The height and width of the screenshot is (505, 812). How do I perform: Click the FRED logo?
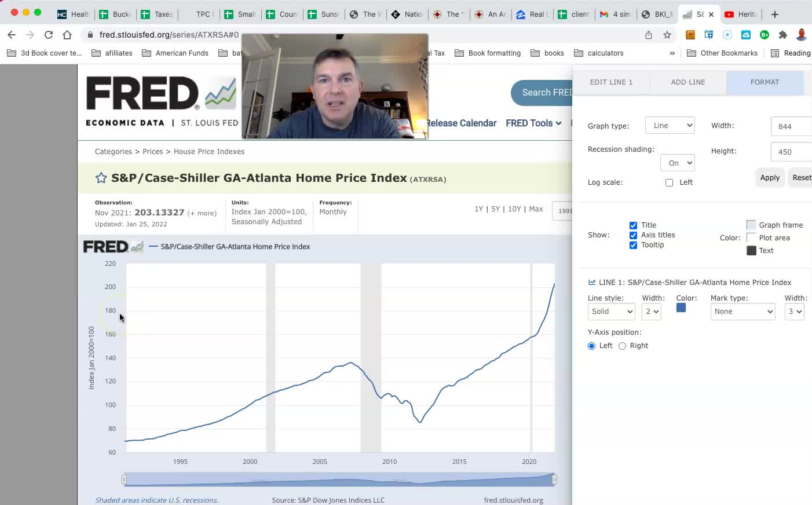coord(162,101)
